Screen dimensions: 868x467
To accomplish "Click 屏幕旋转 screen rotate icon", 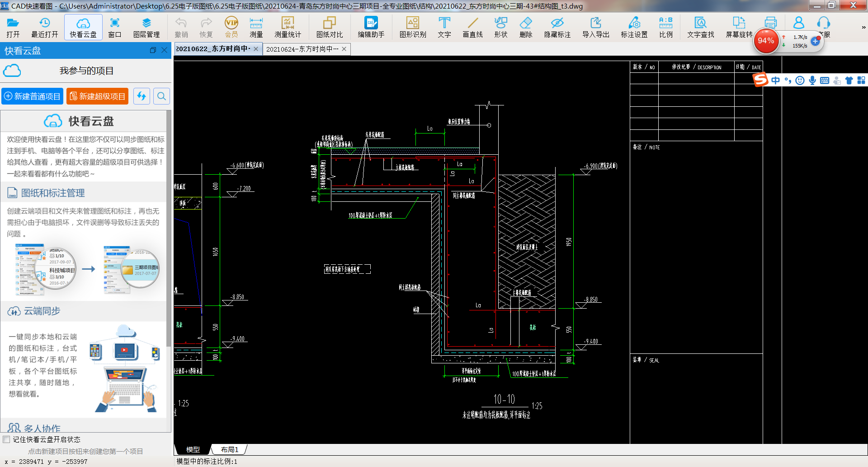I will point(739,27).
